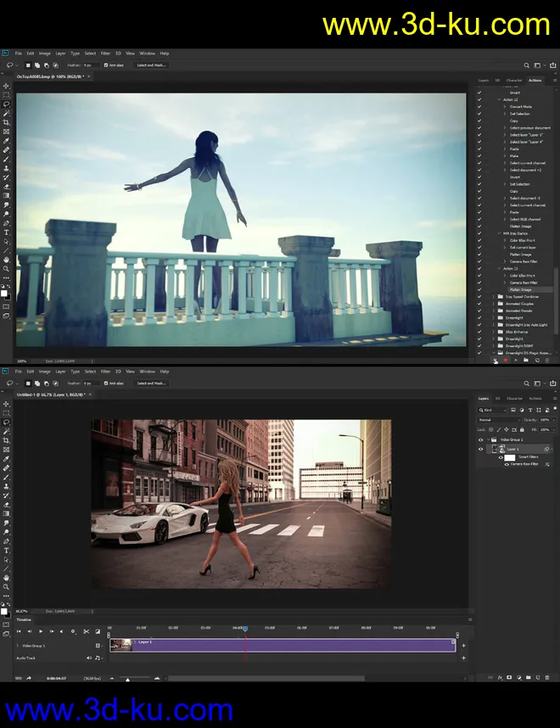Screen dimensions: 560x728
Task: Click the search magnifier icon in the upper window
Action: [526, 64]
